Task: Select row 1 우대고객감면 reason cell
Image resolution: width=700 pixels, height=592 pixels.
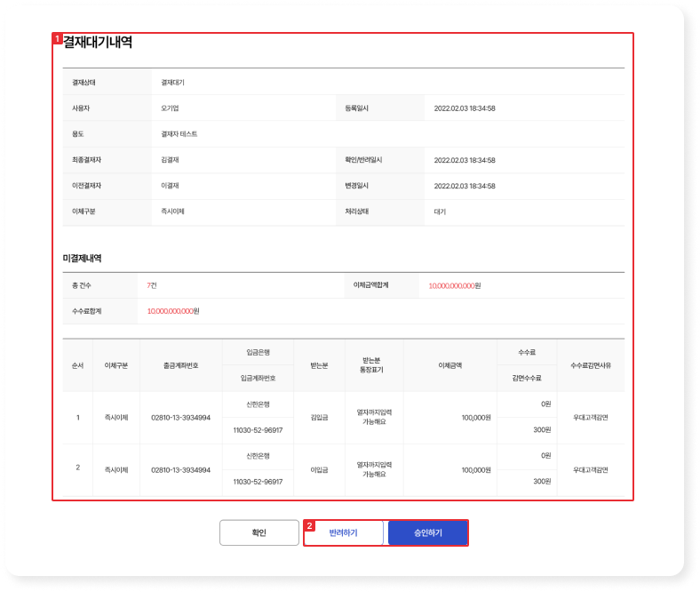Action: tap(591, 417)
